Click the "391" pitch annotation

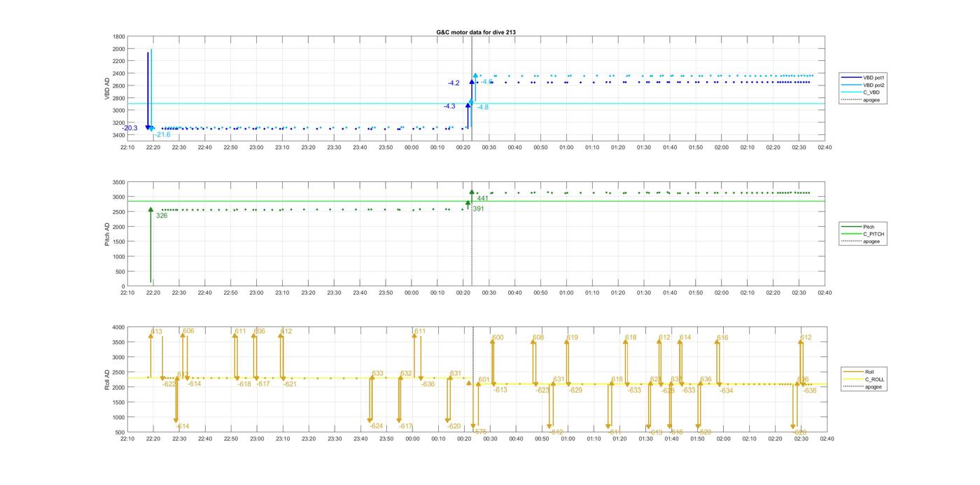click(478, 209)
